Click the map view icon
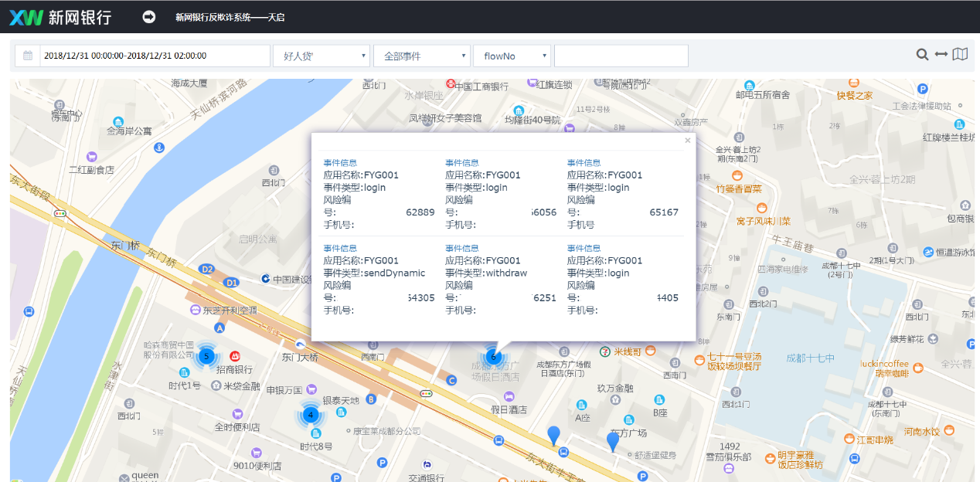This screenshot has height=482, width=980. [960, 55]
